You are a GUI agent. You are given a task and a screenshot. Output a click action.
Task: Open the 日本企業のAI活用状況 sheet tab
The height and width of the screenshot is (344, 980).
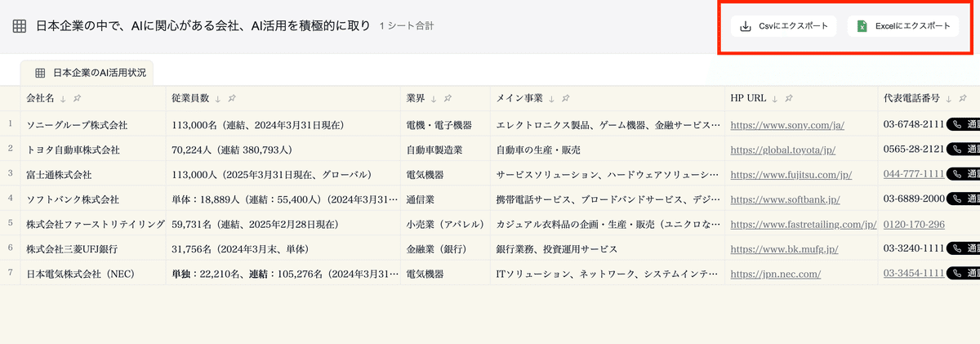coord(87,73)
